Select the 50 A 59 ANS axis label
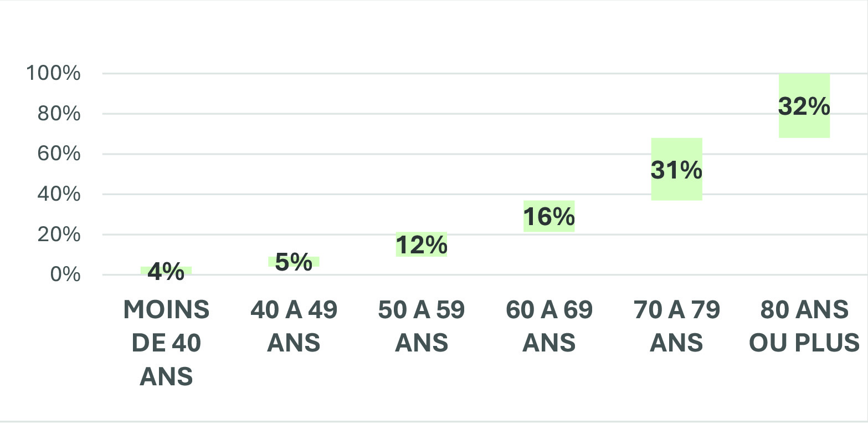Viewport: 868px width, 423px height. tap(421, 327)
